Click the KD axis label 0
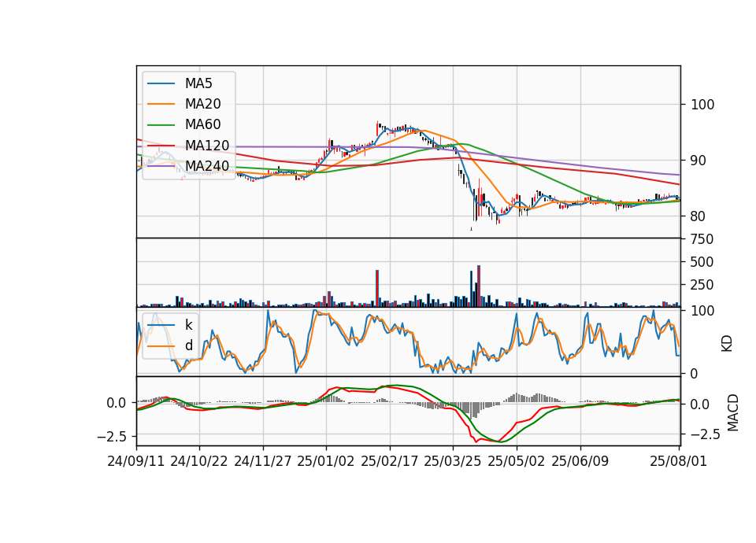The height and width of the screenshot is (543, 756). click(695, 374)
